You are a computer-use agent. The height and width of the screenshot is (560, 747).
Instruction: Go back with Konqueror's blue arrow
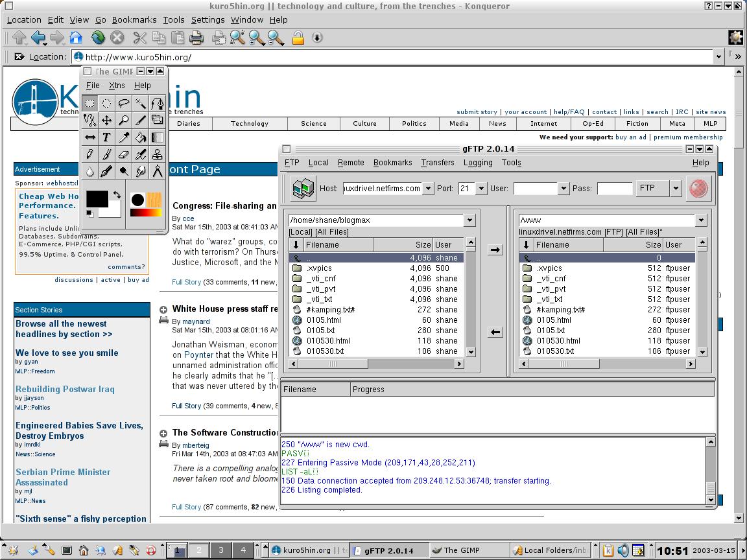(x=38, y=37)
